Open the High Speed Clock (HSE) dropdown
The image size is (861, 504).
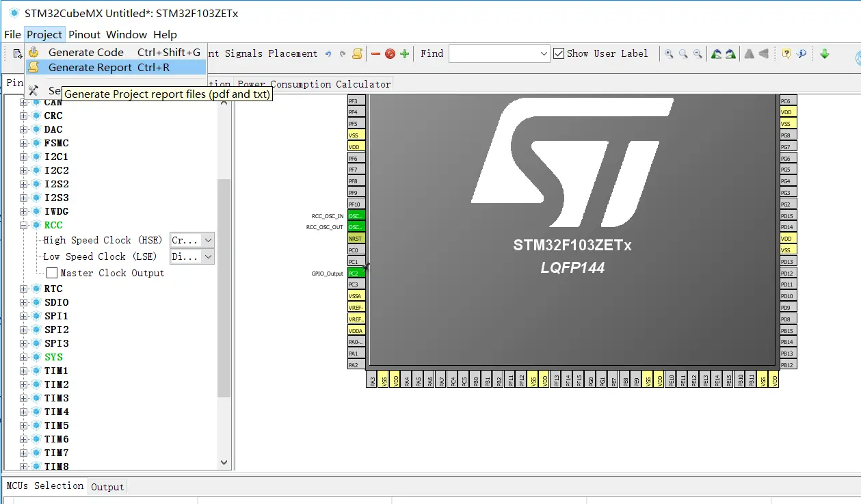coord(208,240)
